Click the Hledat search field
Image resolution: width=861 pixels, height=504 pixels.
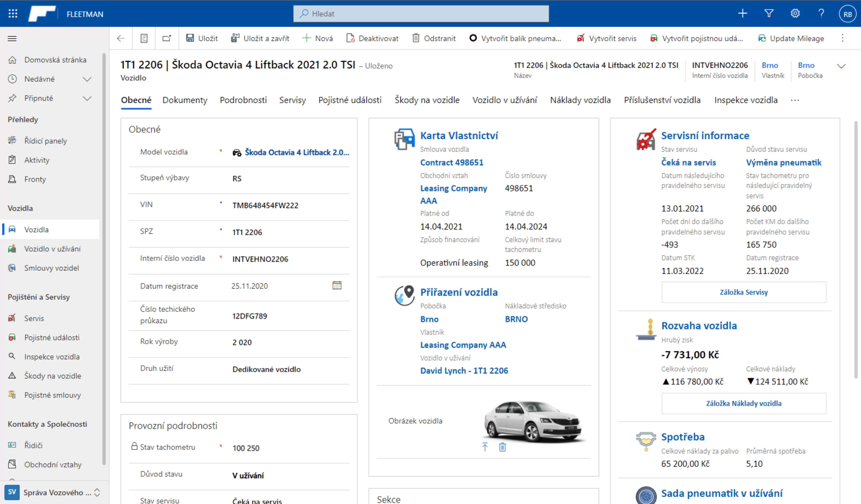coord(421,14)
